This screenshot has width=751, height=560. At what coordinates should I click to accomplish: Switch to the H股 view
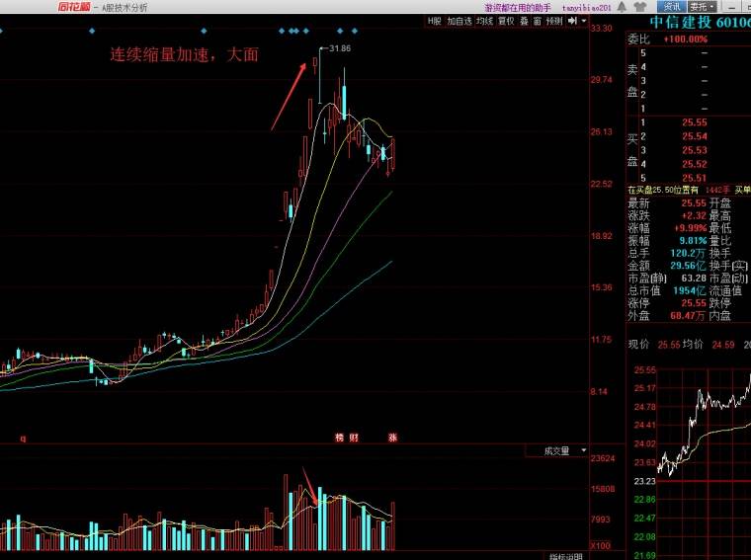pyautogui.click(x=435, y=21)
